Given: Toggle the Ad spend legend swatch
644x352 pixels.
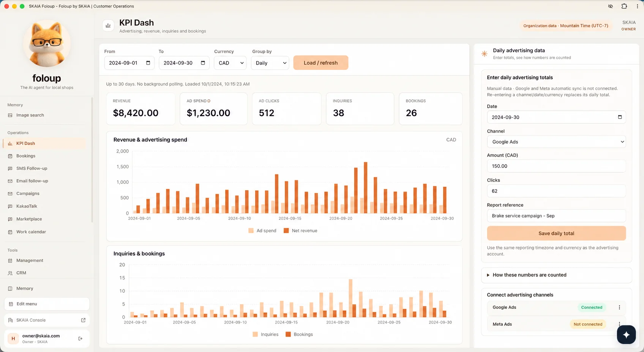Looking at the screenshot, I should click(251, 231).
